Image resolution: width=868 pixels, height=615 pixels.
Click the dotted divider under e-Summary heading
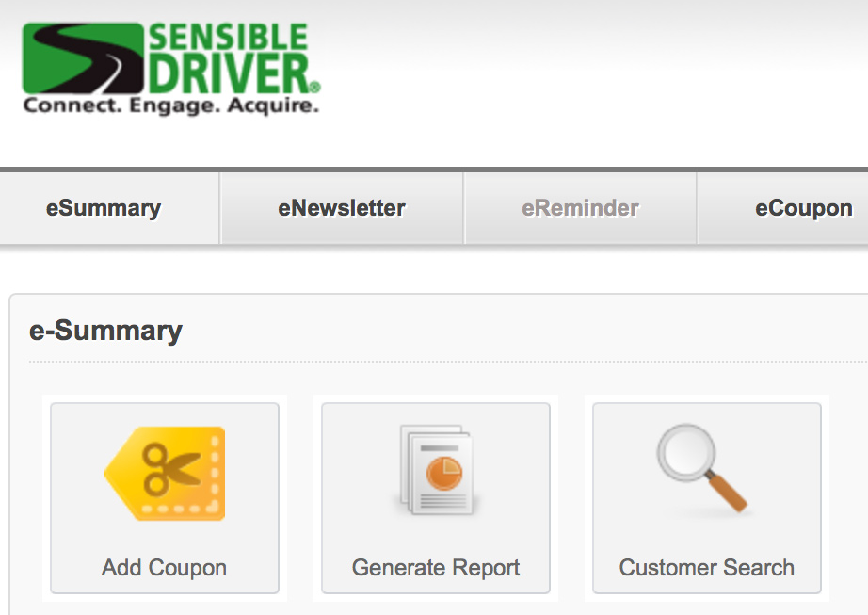[448, 362]
